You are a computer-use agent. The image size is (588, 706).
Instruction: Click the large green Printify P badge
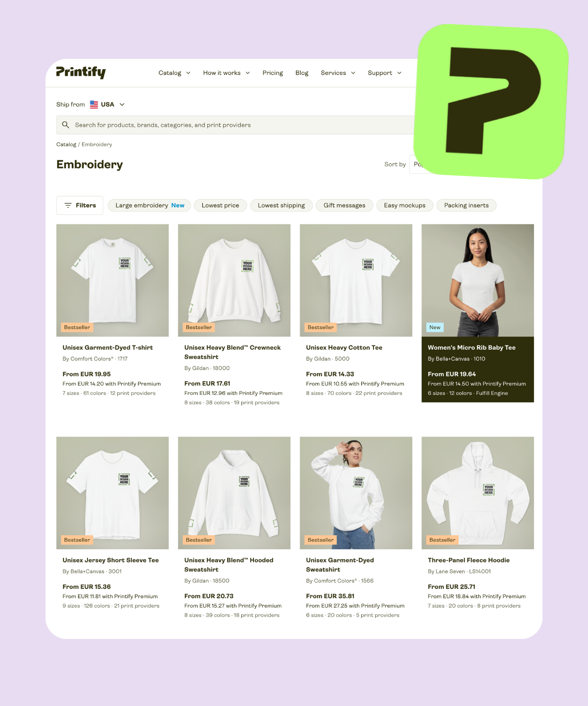[491, 102]
